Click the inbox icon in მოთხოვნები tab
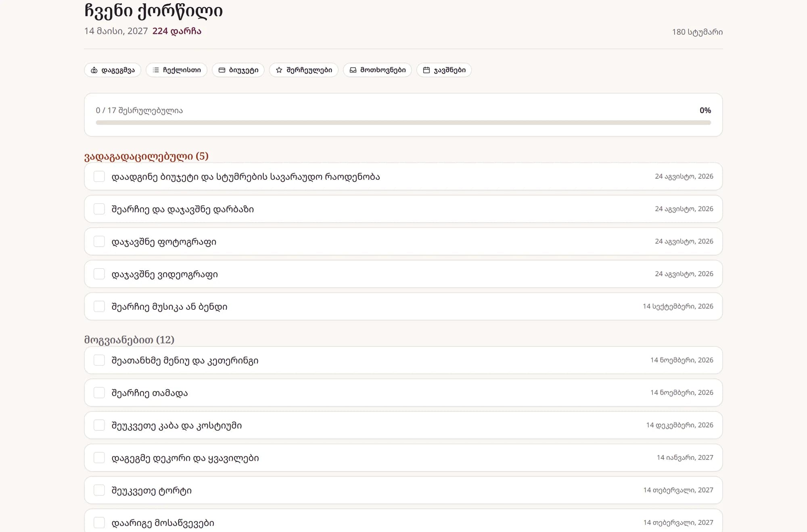The height and width of the screenshot is (532, 807). click(353, 70)
